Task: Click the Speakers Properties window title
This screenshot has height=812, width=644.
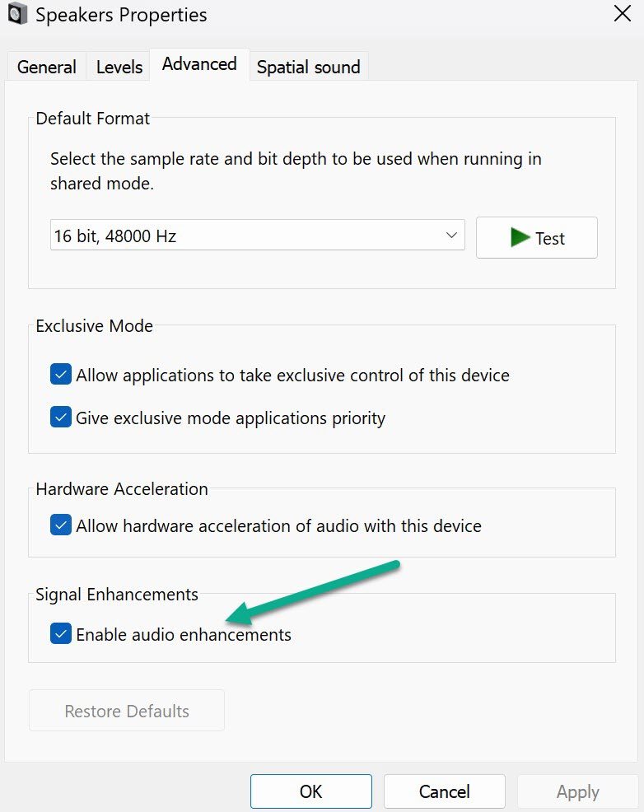Action: tap(121, 15)
